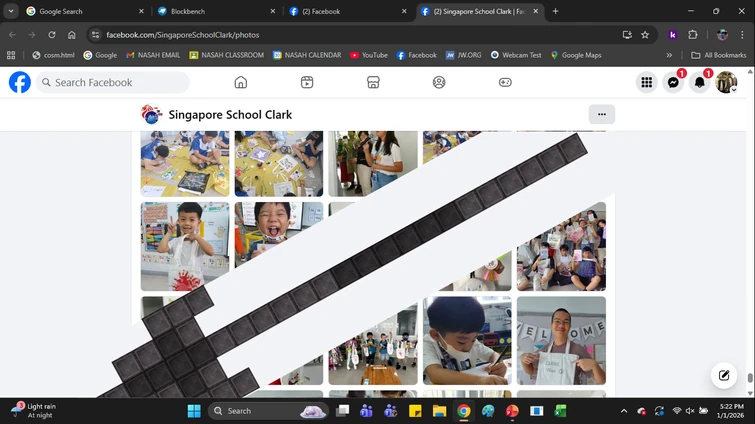Open account profile picture menu
The image size is (755, 424).
tap(726, 82)
